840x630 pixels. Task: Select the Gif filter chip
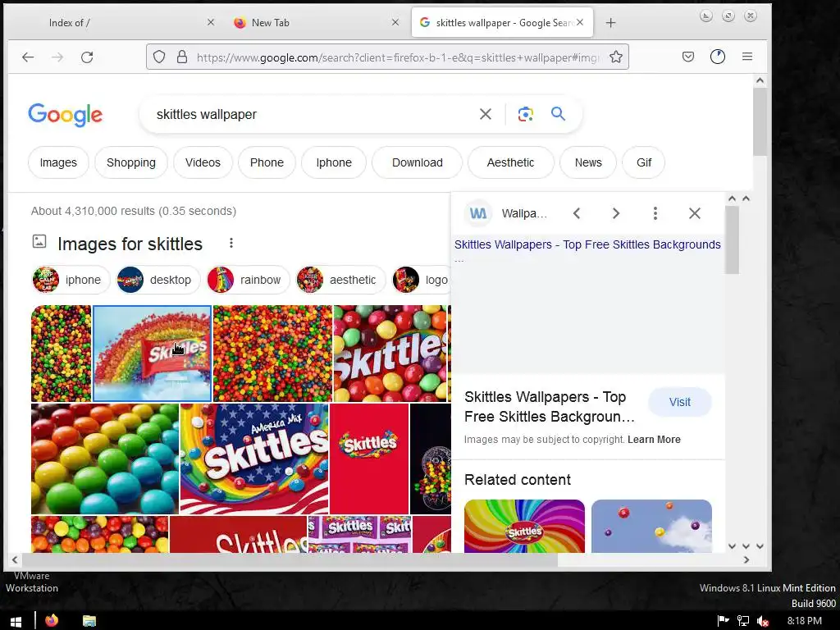point(644,162)
